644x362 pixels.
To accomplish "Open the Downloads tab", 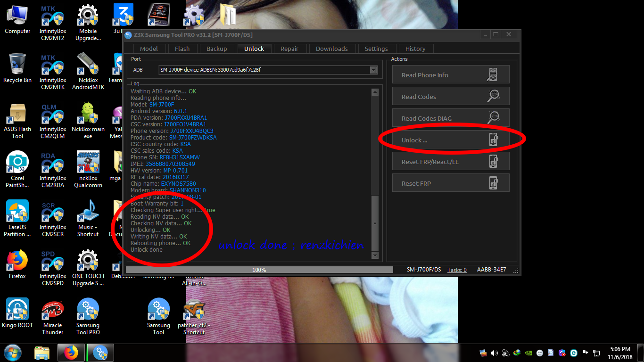I will tap(332, 49).
